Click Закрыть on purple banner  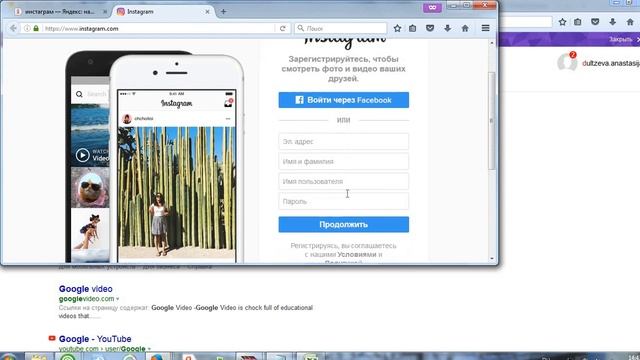620,40
